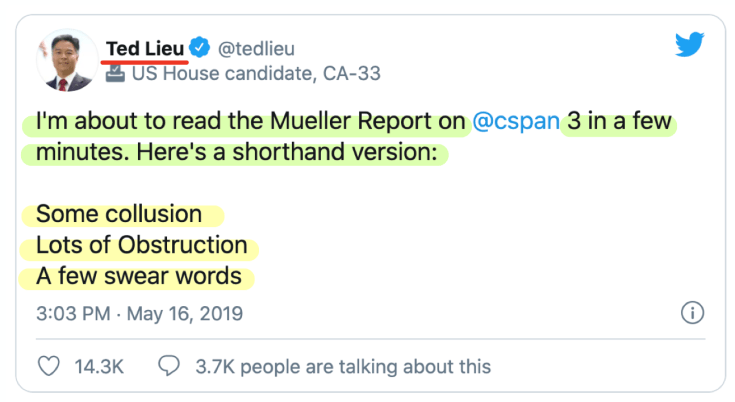Click the ballot box candidate icon

coord(113,74)
